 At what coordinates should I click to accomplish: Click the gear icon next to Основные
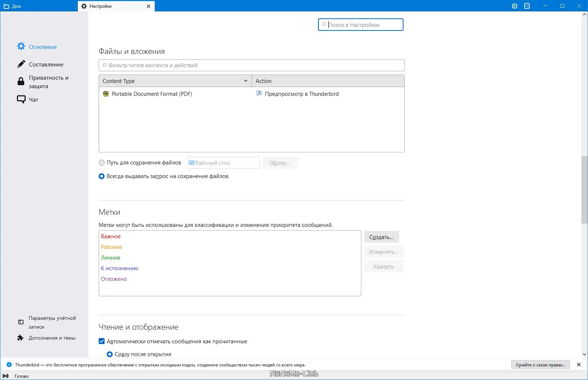21,46
